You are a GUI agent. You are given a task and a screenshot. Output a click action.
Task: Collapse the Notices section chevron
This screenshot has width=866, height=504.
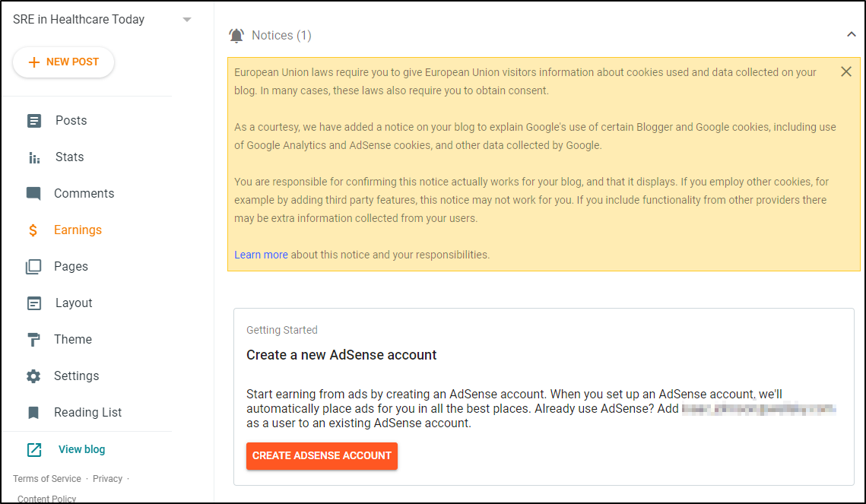pyautogui.click(x=851, y=34)
